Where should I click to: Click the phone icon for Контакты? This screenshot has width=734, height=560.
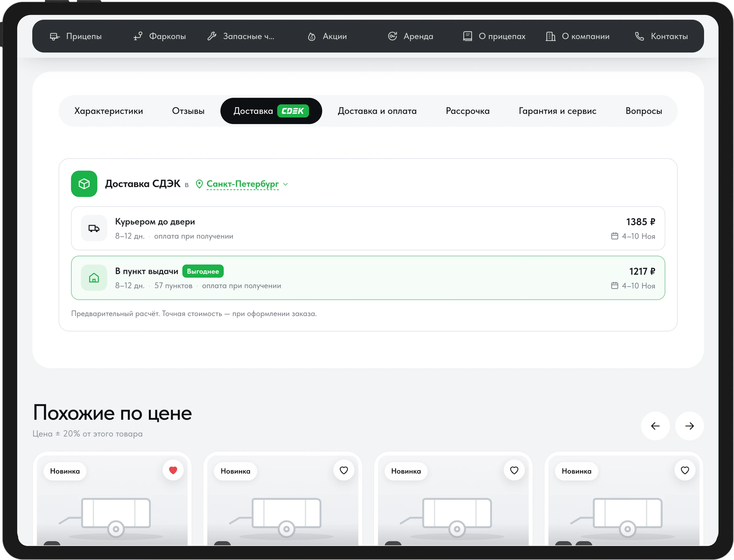(x=639, y=36)
